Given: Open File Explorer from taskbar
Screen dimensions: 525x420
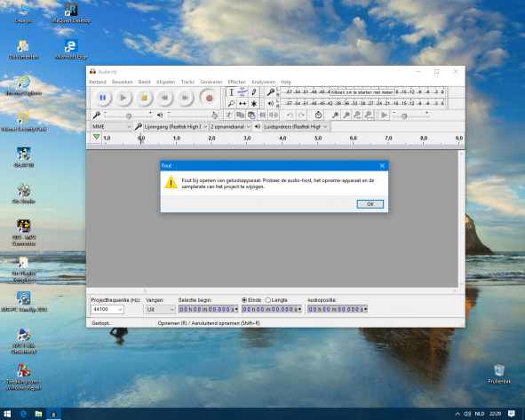Looking at the screenshot, I should (x=38, y=414).
